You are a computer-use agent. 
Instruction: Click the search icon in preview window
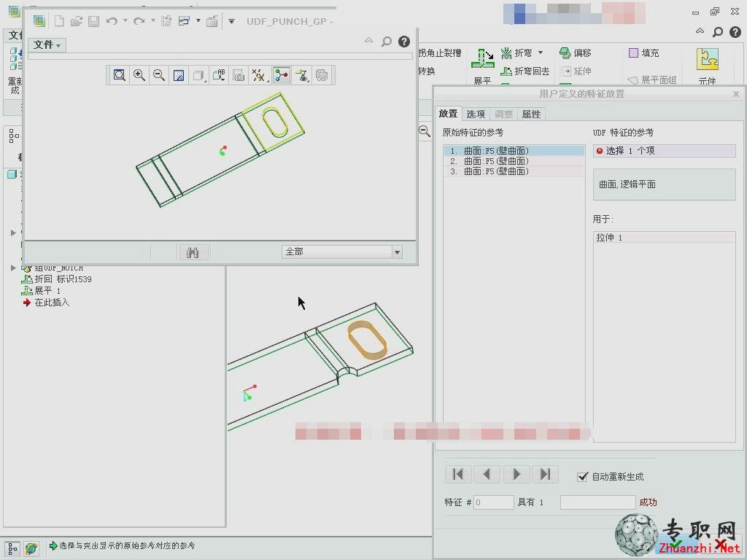click(387, 42)
